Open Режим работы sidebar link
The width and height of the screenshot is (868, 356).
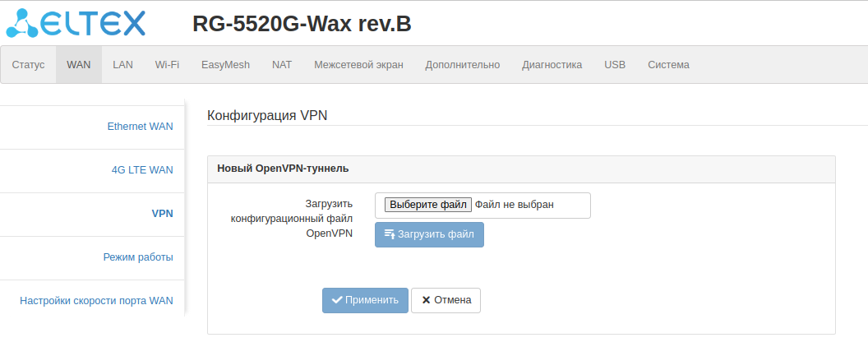pos(138,257)
